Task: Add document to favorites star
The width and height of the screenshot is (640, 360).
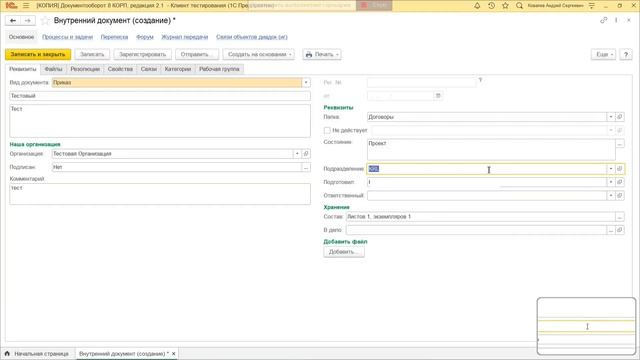Action: click(x=45, y=20)
